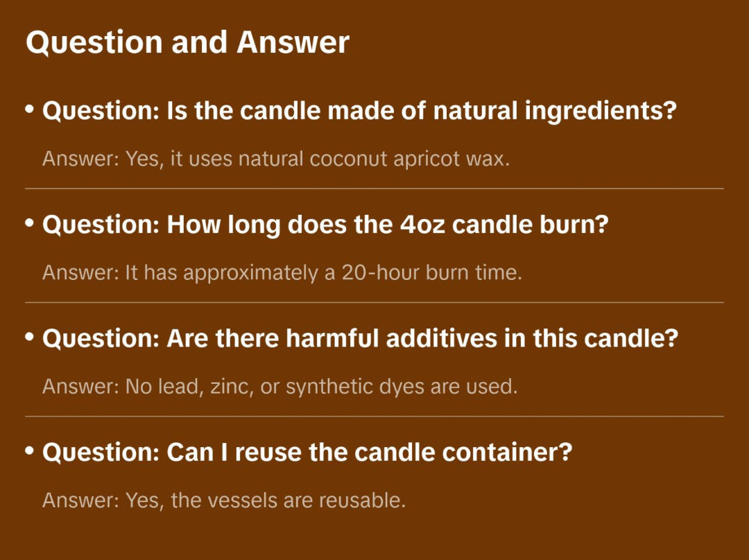This screenshot has width=749, height=560.
Task: Select the answer "It has approximately a 20-hour burn time"
Action: click(282, 272)
